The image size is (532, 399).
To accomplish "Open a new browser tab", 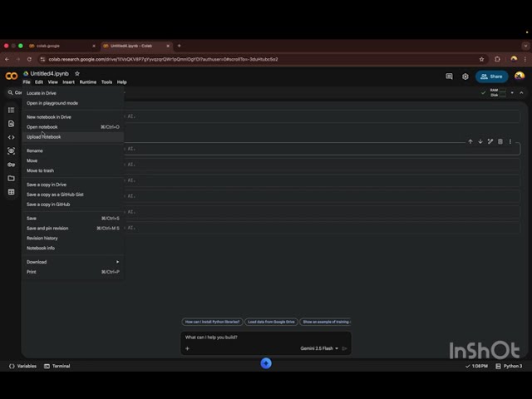I will 180,46.
